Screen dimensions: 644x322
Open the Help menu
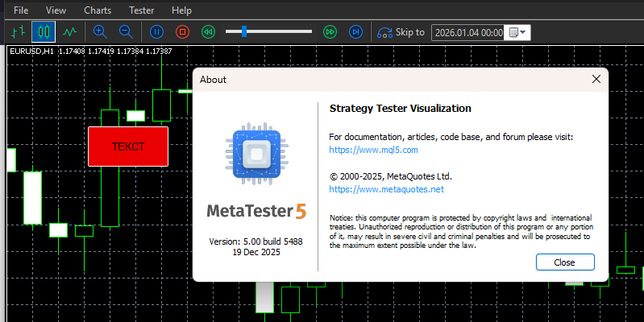181,10
